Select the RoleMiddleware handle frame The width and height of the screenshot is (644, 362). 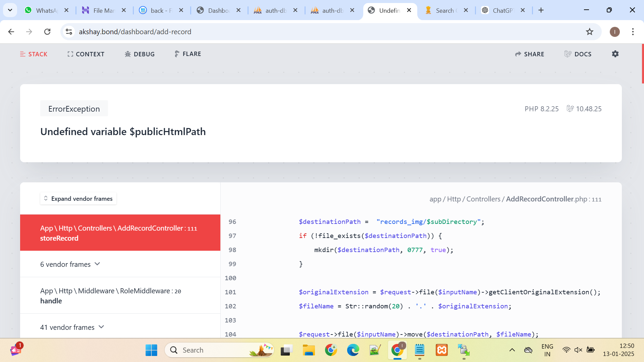pos(120,296)
